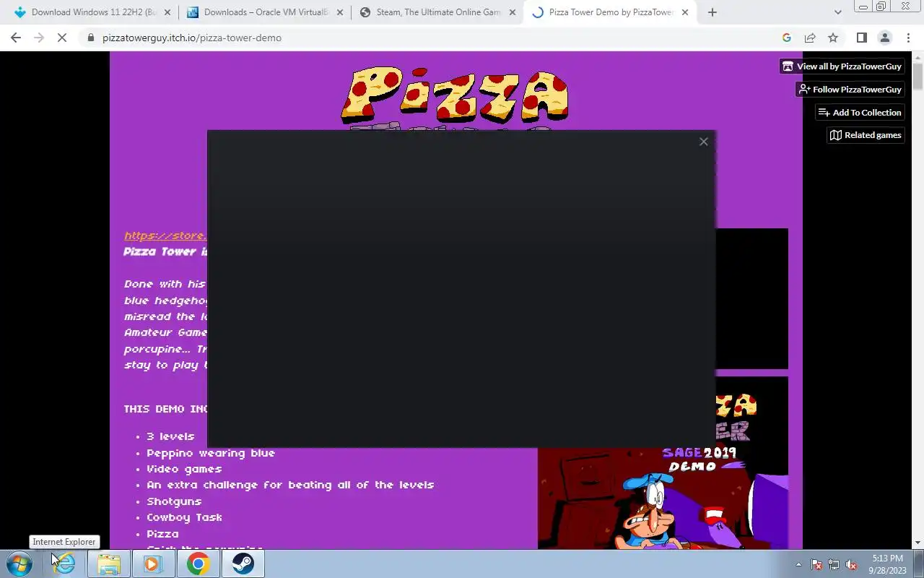Open Steam from the taskbar
Image resolution: width=924 pixels, height=578 pixels.
(243, 564)
